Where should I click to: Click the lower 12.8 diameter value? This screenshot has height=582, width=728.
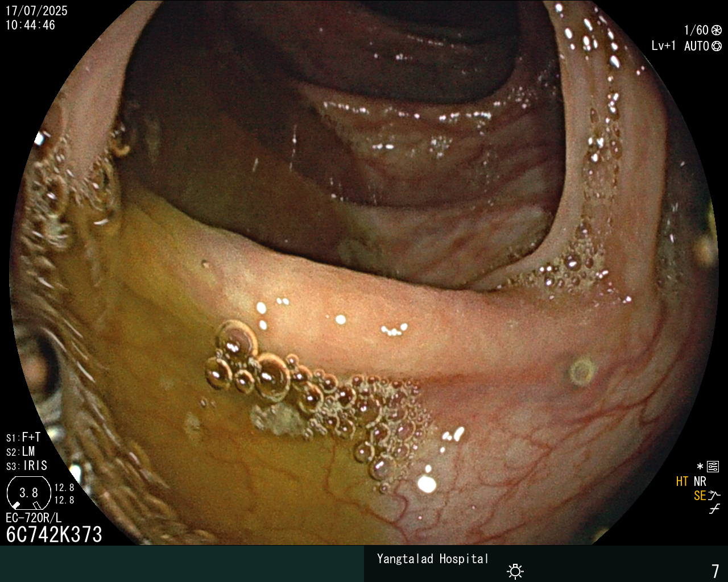(x=64, y=500)
